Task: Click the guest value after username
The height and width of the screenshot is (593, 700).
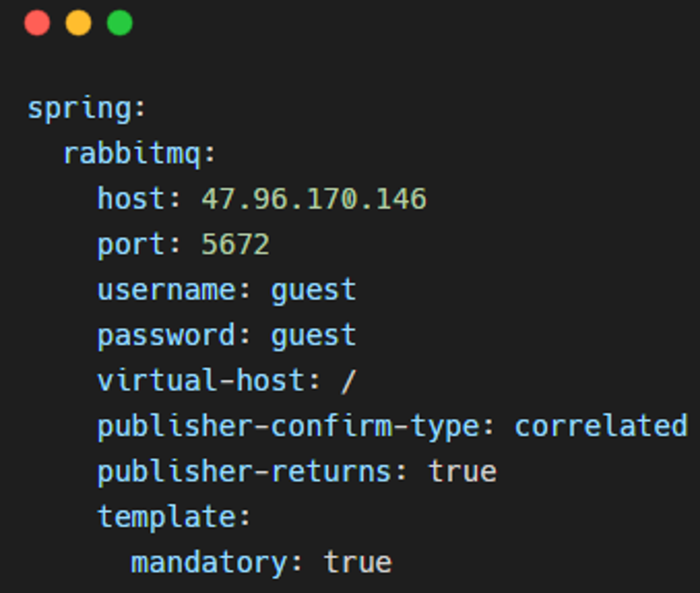Action: [x=314, y=291]
